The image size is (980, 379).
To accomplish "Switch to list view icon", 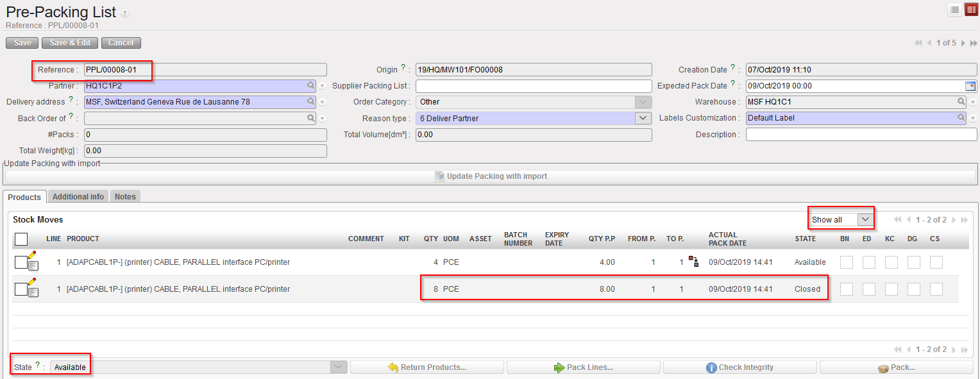I will pos(955,10).
